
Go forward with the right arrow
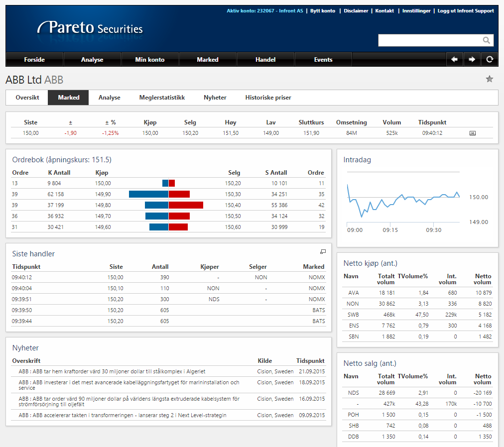pos(472,59)
